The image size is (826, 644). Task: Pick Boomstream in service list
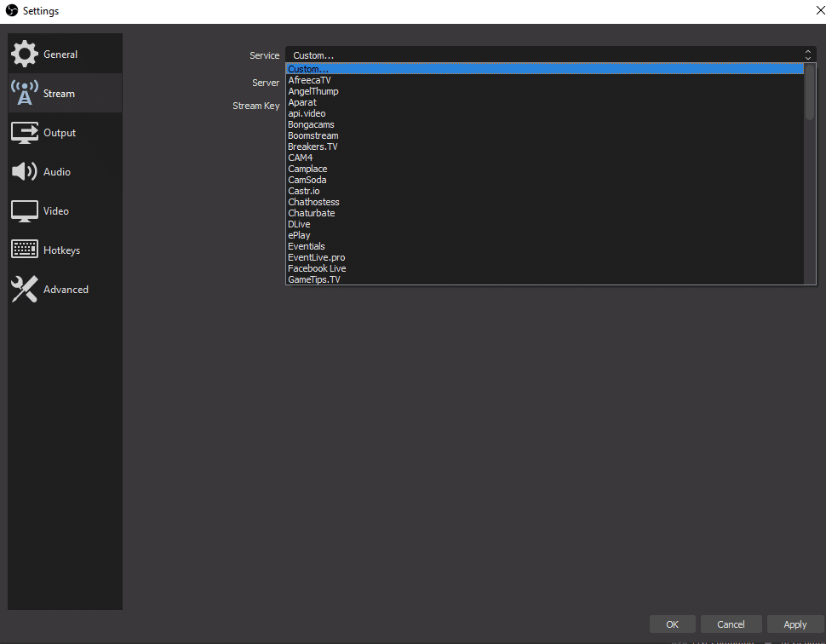545,135
